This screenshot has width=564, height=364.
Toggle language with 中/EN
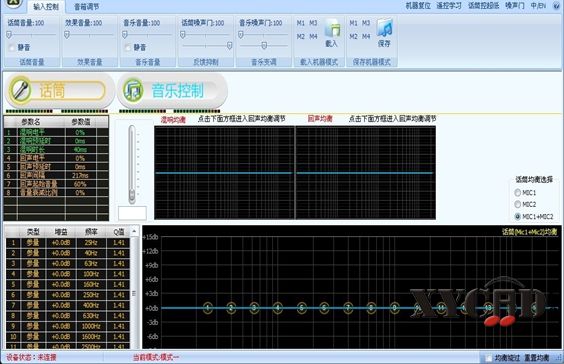538,6
